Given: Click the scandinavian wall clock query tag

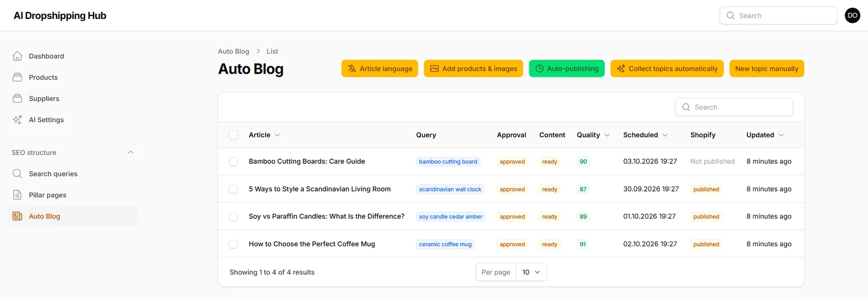Looking at the screenshot, I should (x=450, y=189).
